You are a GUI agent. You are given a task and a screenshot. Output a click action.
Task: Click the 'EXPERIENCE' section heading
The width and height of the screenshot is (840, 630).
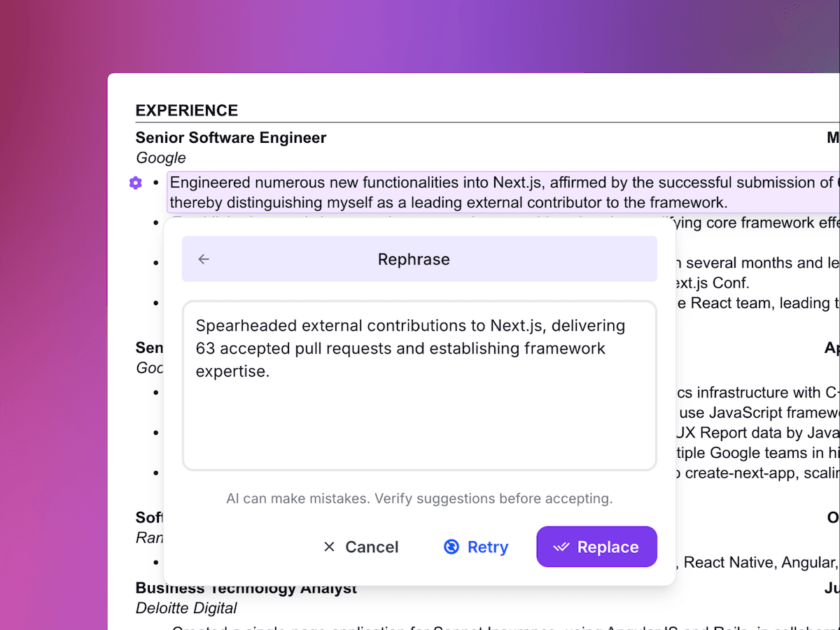click(x=187, y=111)
